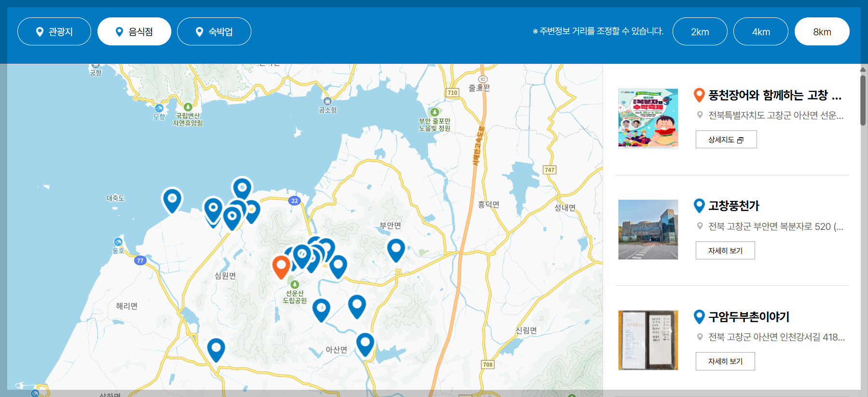
Task: Click the northernmost blue restaurant pin on the coast
Action: click(242, 189)
